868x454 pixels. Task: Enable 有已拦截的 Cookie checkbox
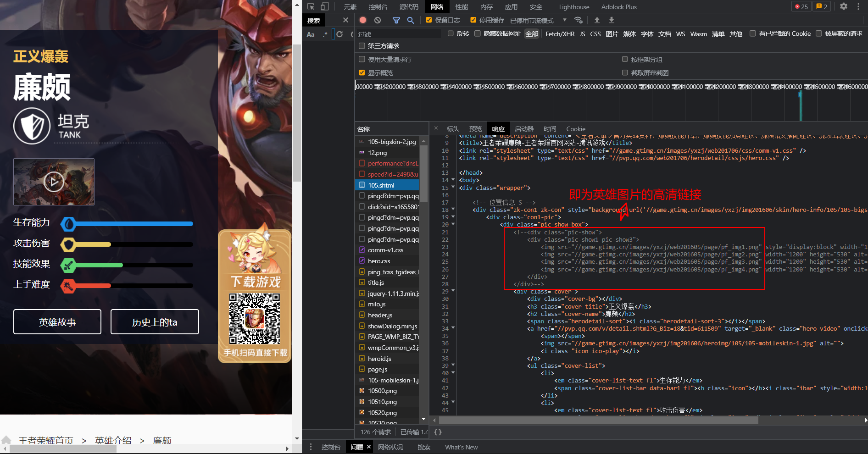click(x=752, y=33)
